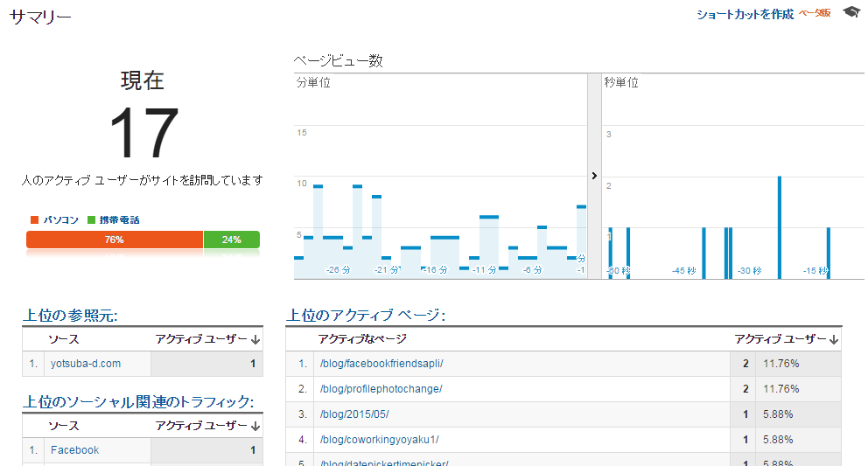Click the active user count 17
The height and width of the screenshot is (466, 868).
(x=143, y=133)
